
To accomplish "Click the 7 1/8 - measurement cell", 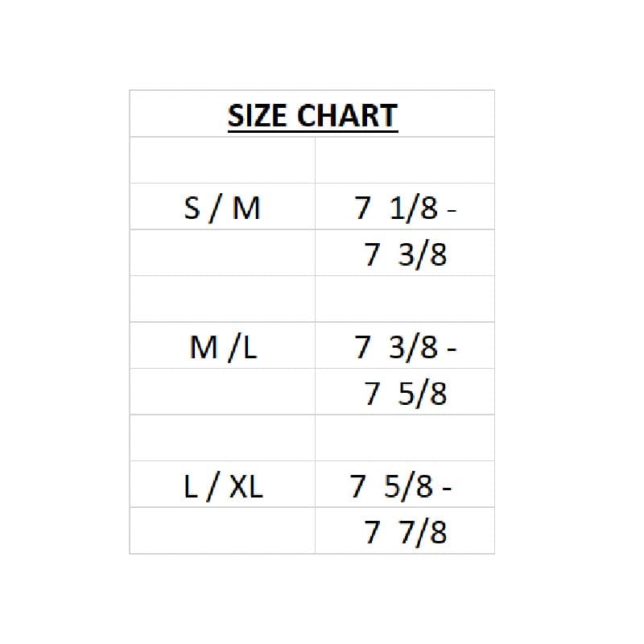I will pyautogui.click(x=405, y=208).
